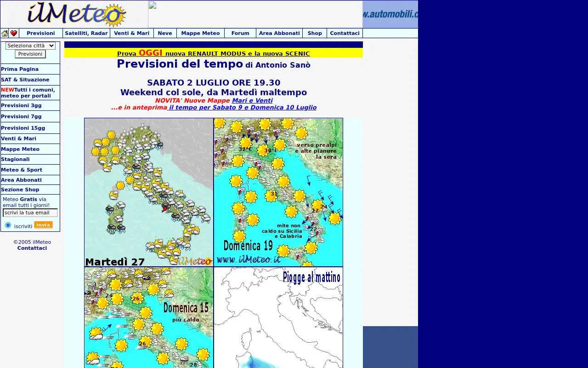588x368 pixels.
Task: Open the Contattaci link below copyright
Action: [32, 248]
